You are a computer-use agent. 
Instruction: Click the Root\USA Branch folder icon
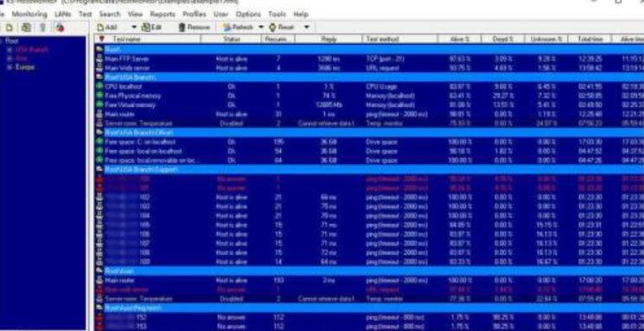(99, 77)
